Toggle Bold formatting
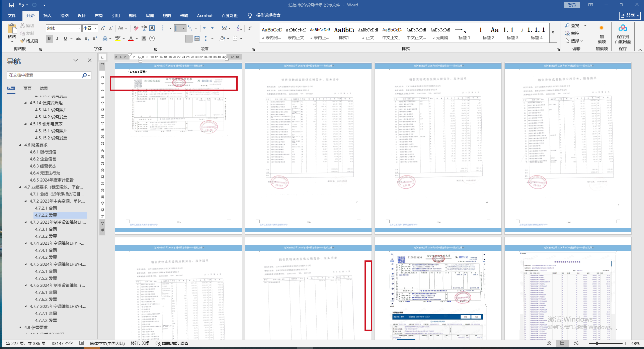Screen dimensions: 644x349 [49, 38]
